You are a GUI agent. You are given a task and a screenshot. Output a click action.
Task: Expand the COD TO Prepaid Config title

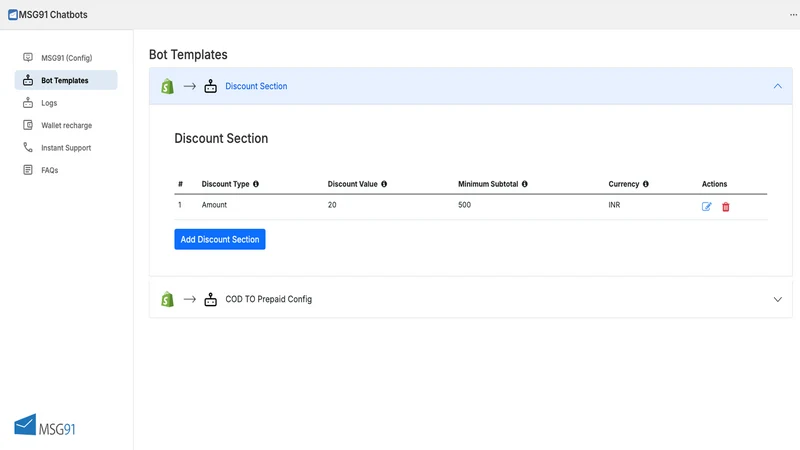[268, 299]
